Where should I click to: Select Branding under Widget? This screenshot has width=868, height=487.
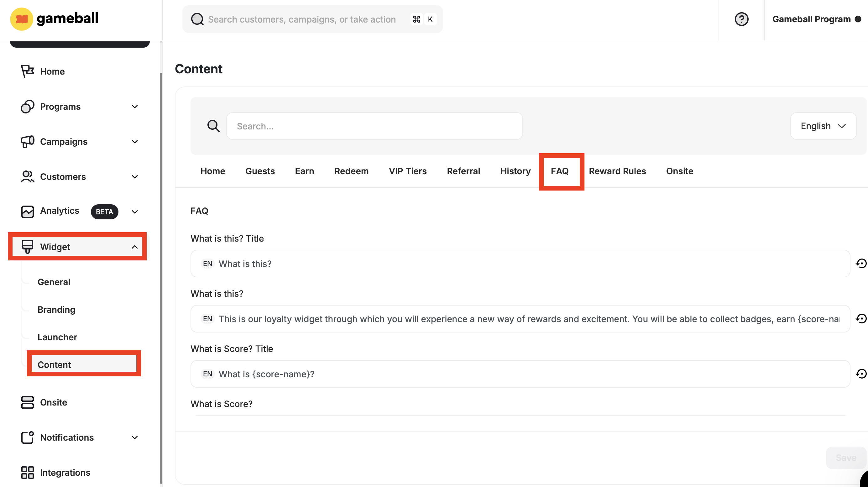point(56,309)
